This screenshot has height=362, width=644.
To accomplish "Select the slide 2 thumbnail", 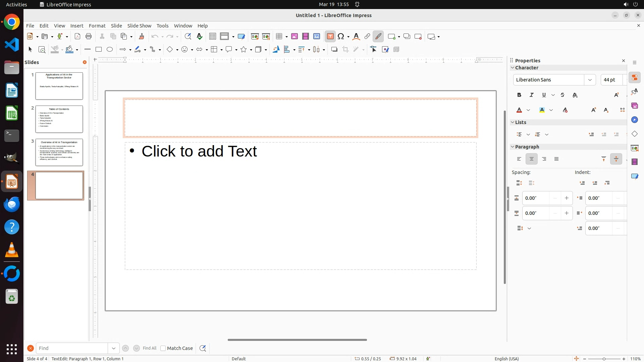I will coord(59,119).
